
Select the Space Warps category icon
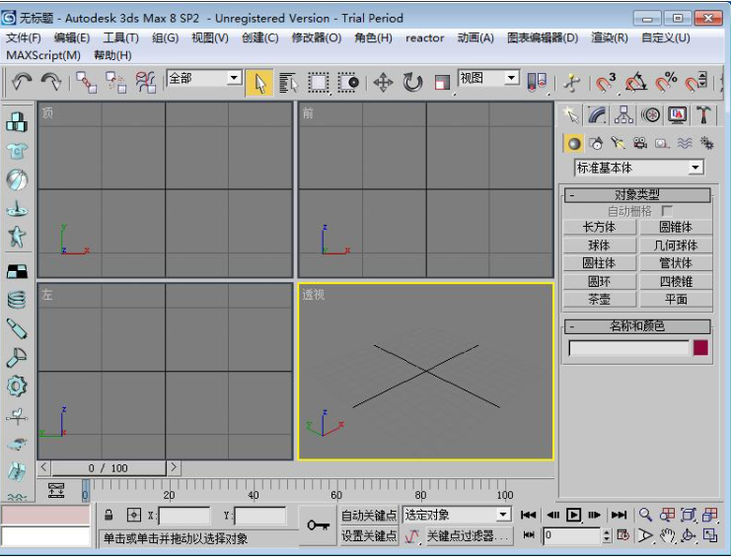click(685, 144)
